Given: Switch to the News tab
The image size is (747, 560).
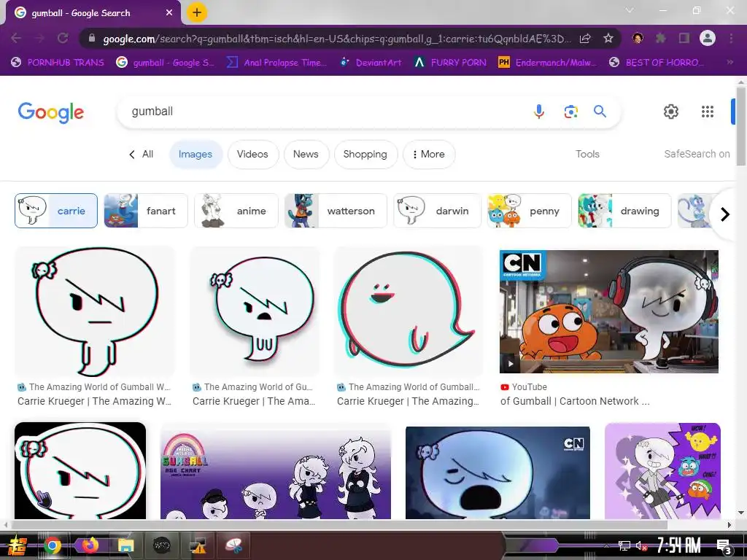Looking at the screenshot, I should tap(306, 155).
